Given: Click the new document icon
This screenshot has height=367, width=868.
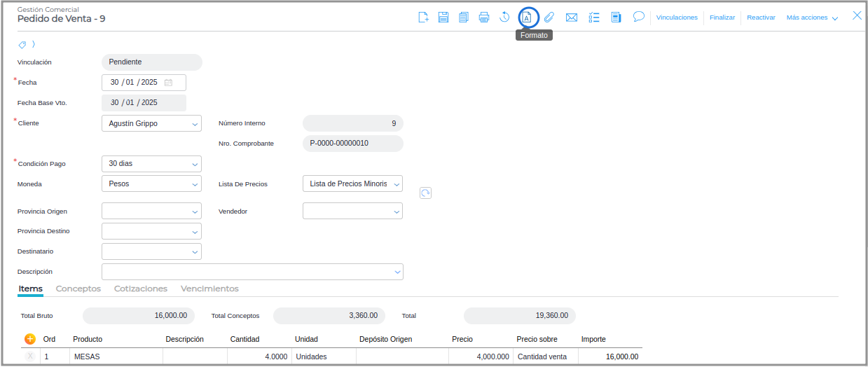Looking at the screenshot, I should (423, 18).
